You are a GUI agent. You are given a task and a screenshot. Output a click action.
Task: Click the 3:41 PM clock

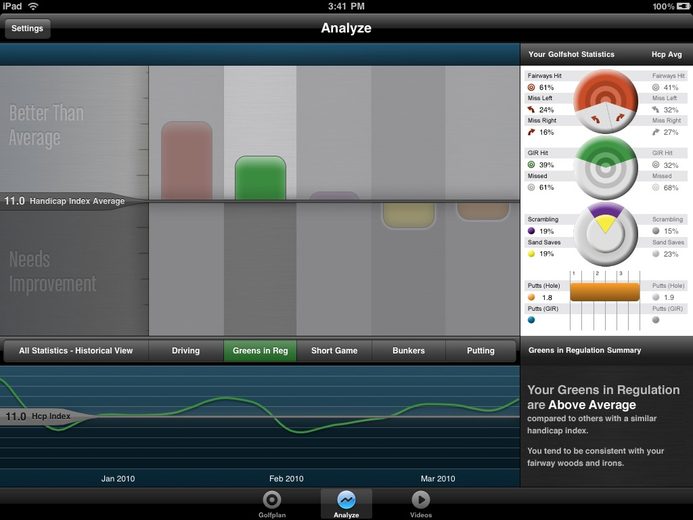pyautogui.click(x=346, y=6)
